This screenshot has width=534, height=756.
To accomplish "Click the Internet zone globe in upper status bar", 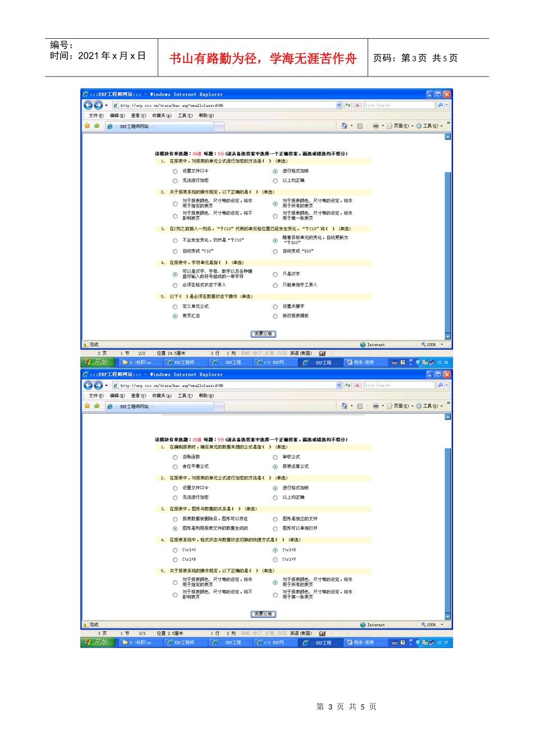I will 363,345.
